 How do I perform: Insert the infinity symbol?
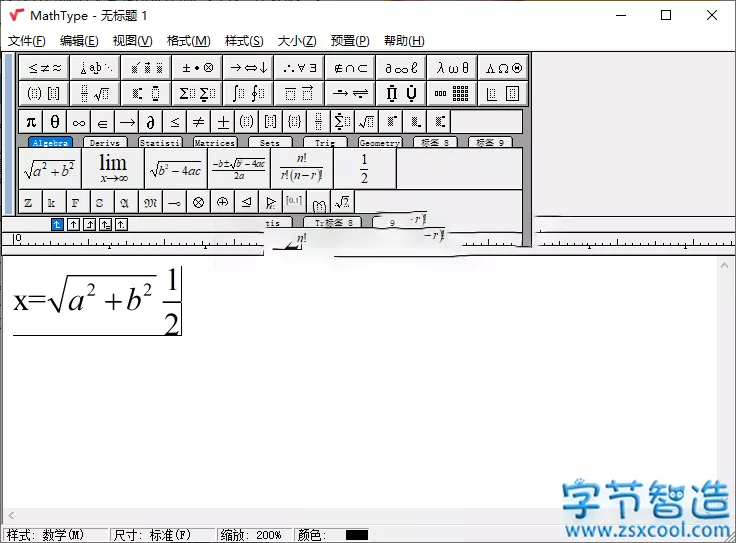click(x=79, y=122)
